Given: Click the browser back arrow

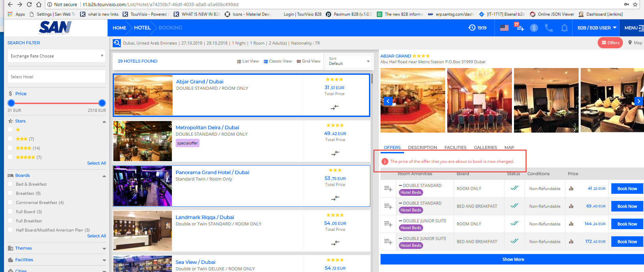Looking at the screenshot, I should pos(10,4).
